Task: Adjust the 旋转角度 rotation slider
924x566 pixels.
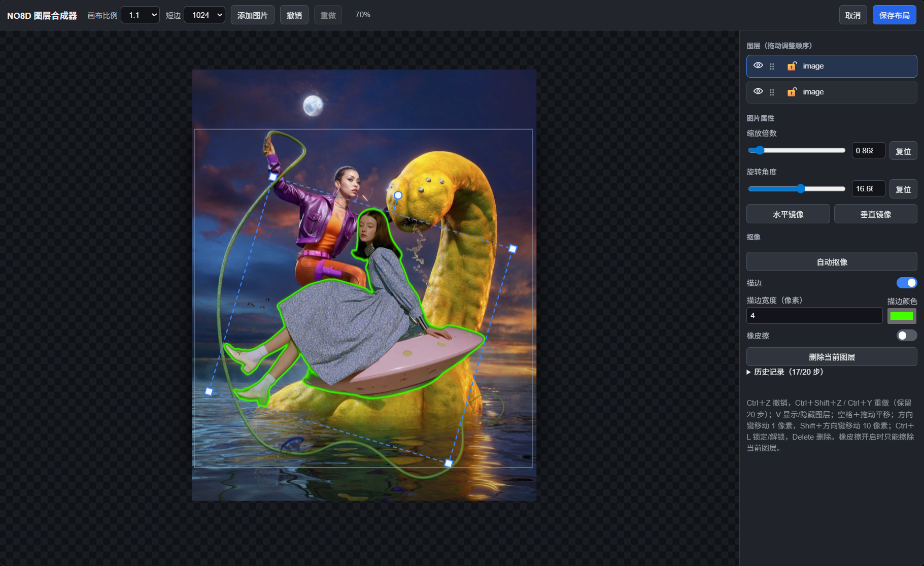Action: 797,189
